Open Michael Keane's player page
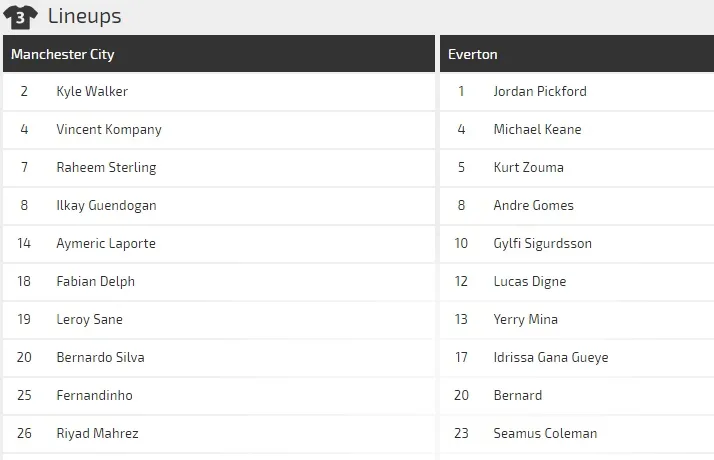The height and width of the screenshot is (460, 714). pyautogui.click(x=537, y=129)
